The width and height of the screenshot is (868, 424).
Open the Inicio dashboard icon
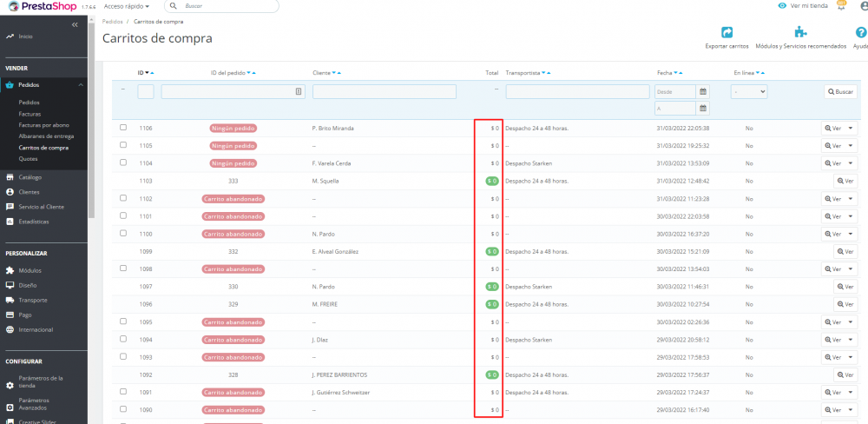coord(10,36)
